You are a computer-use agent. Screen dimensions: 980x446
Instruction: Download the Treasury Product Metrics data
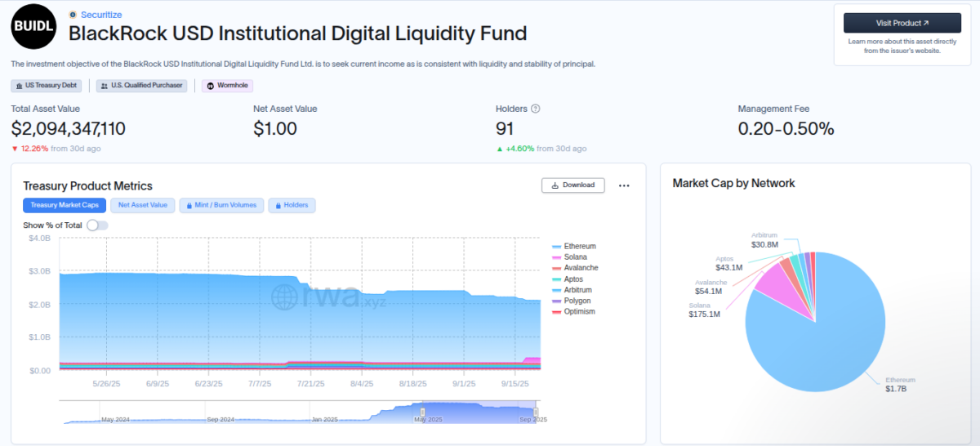coord(573,185)
